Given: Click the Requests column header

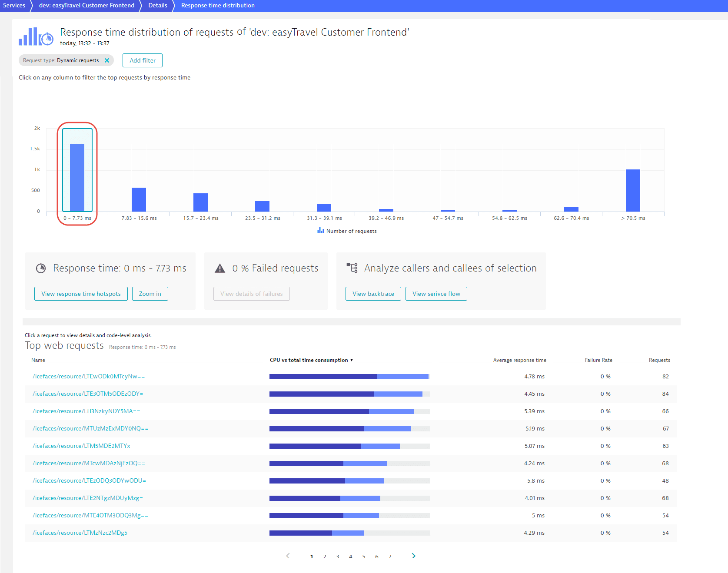Looking at the screenshot, I should pyautogui.click(x=659, y=360).
